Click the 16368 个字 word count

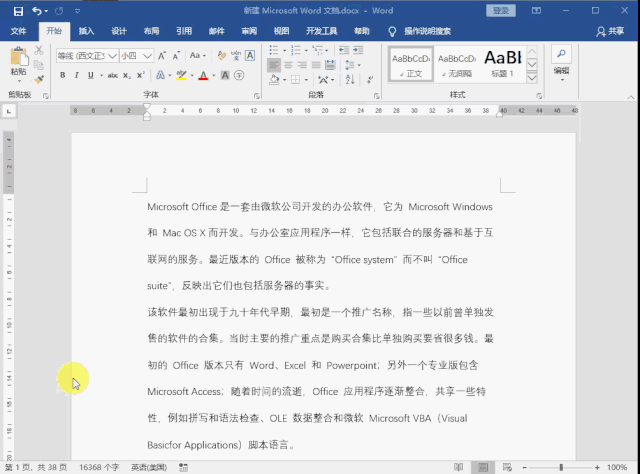99,467
